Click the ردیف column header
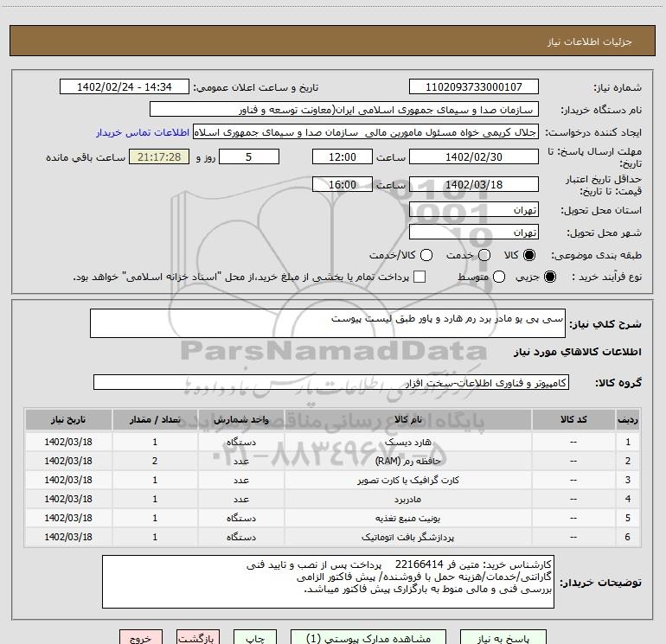The height and width of the screenshot is (644, 666). coord(628,419)
